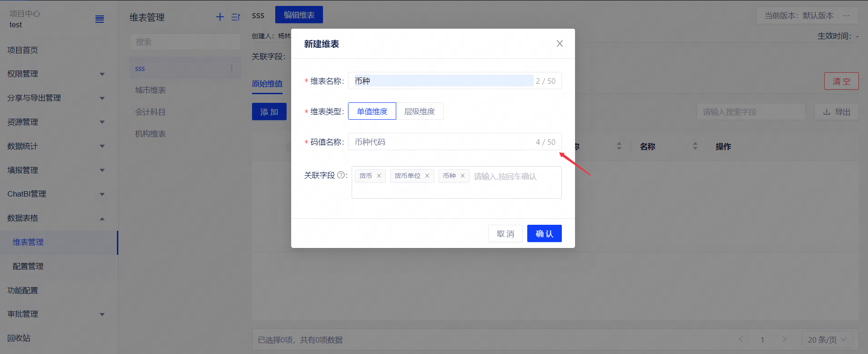This screenshot has width=868, height=354.
Task: Click the help icon next to 关联字段
Action: [x=341, y=175]
